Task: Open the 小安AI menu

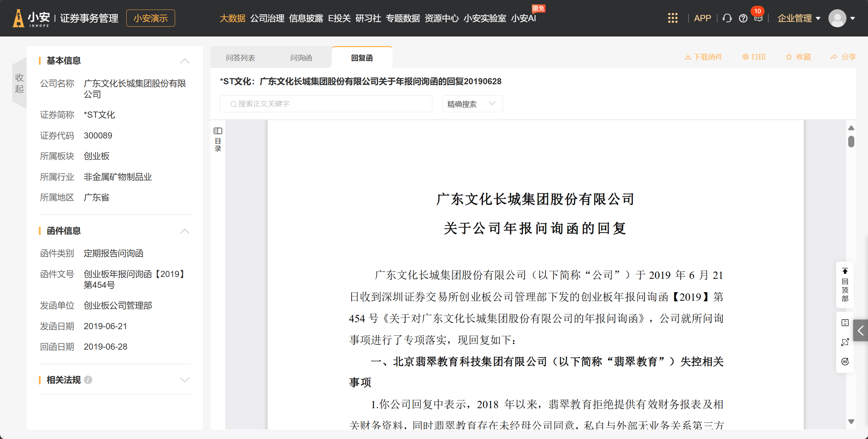Action: (x=523, y=18)
